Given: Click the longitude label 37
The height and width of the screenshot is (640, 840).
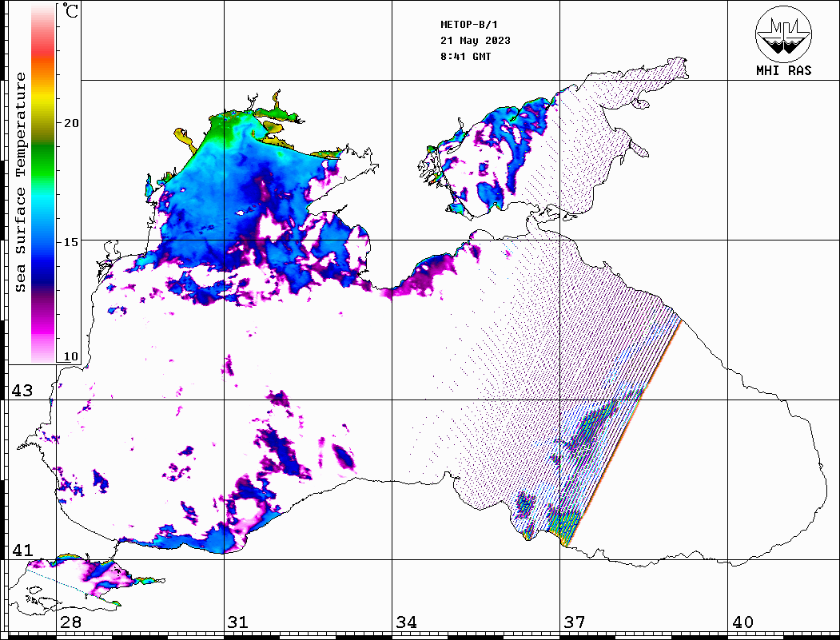Looking at the screenshot, I should pos(575,622).
